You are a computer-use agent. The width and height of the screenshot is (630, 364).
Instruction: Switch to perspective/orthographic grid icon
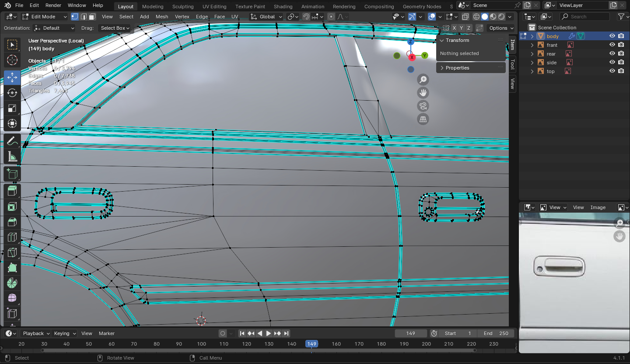423,119
